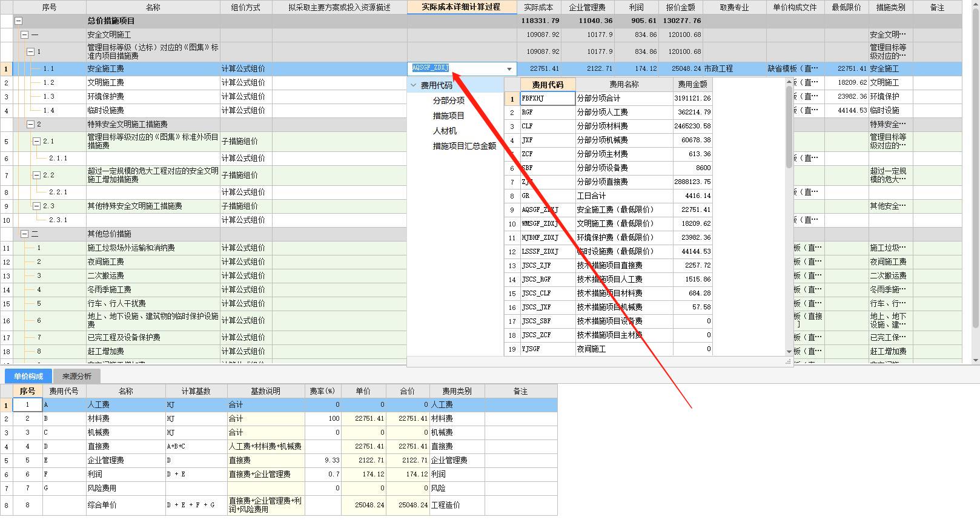Collapse the 费用代码 tree chevron
This screenshot has width=980, height=520.
[x=414, y=85]
